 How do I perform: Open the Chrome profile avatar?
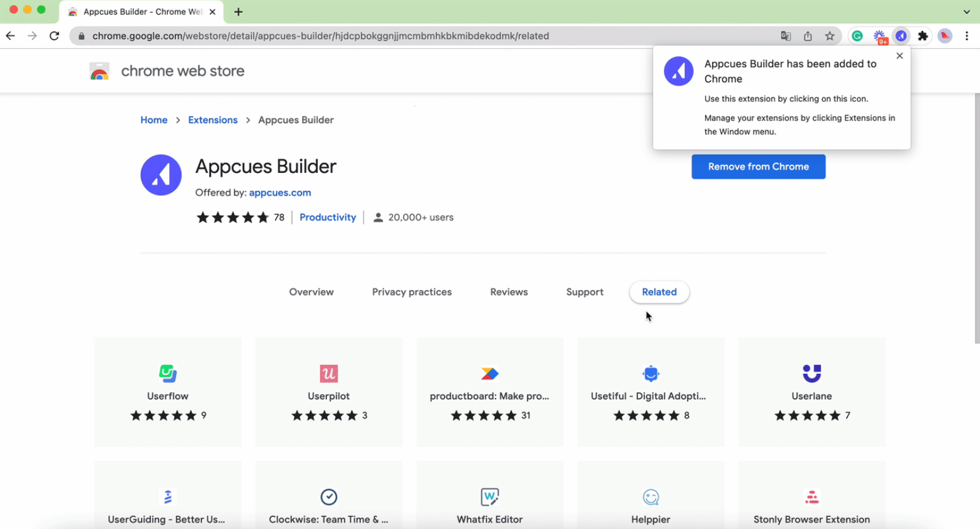(x=945, y=36)
